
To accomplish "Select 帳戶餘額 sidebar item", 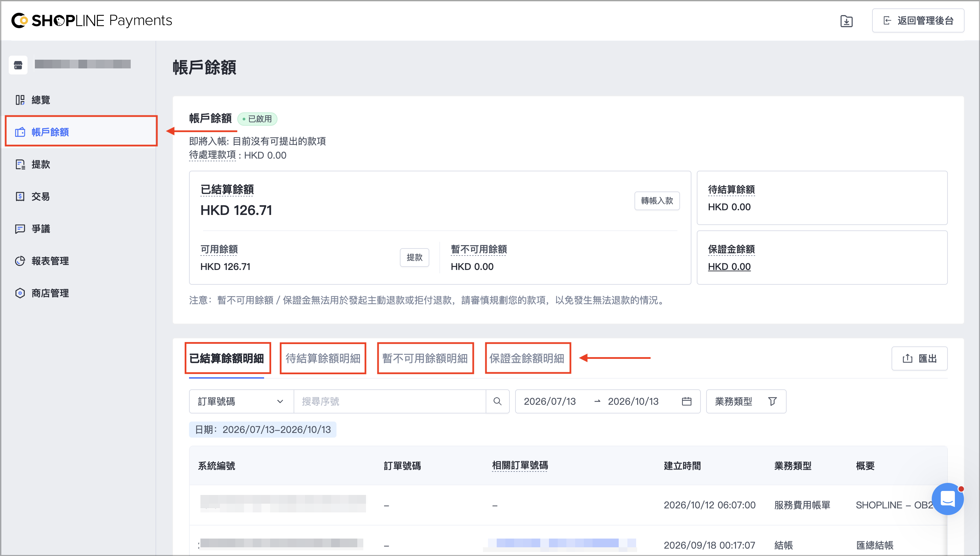I will [x=80, y=132].
